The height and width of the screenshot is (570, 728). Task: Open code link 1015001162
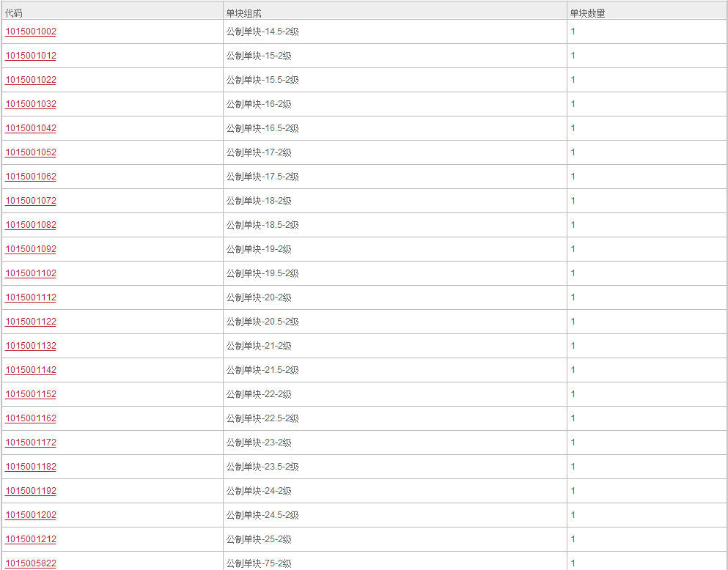(31, 418)
